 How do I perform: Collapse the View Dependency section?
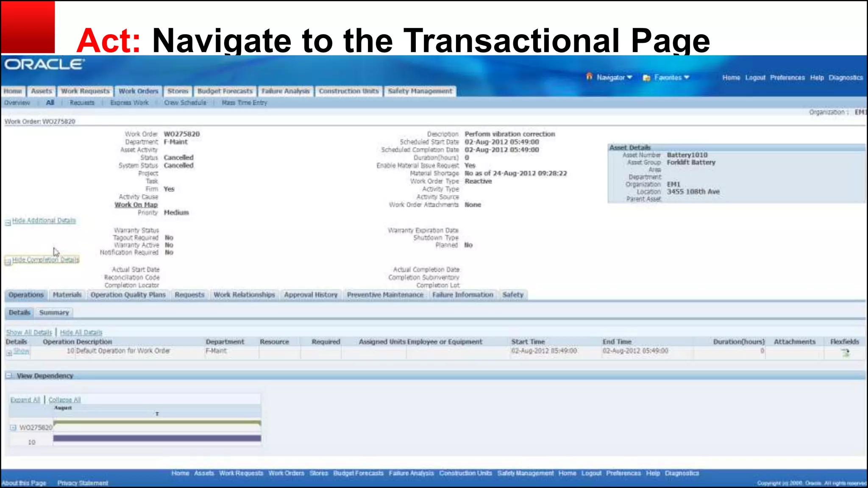[x=9, y=376]
